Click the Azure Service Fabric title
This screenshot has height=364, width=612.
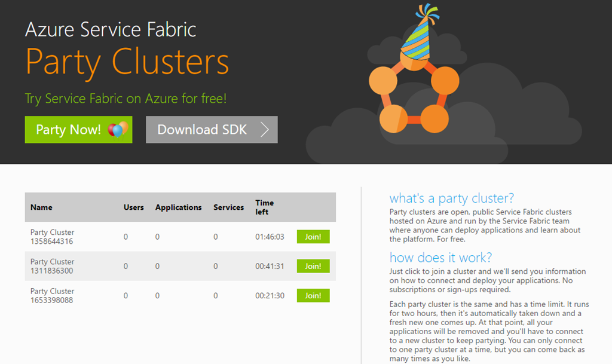(111, 30)
